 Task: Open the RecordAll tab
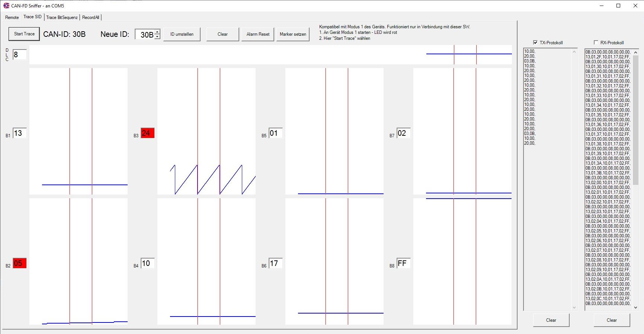tap(90, 17)
